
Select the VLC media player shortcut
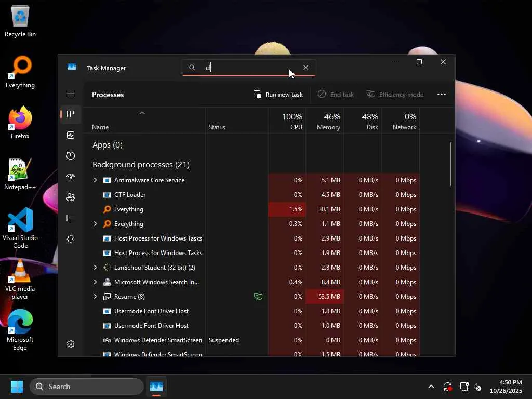(20, 280)
